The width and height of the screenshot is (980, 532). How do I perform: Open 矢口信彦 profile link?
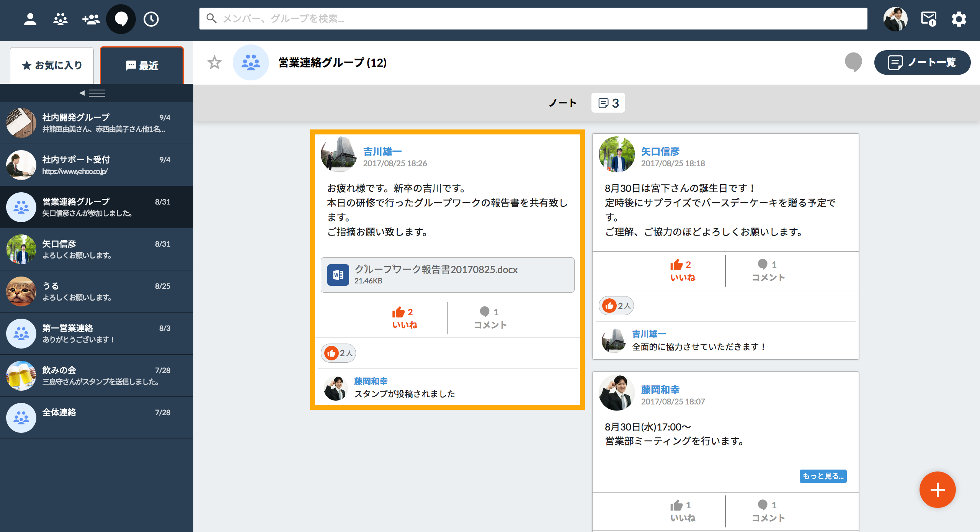pos(660,151)
